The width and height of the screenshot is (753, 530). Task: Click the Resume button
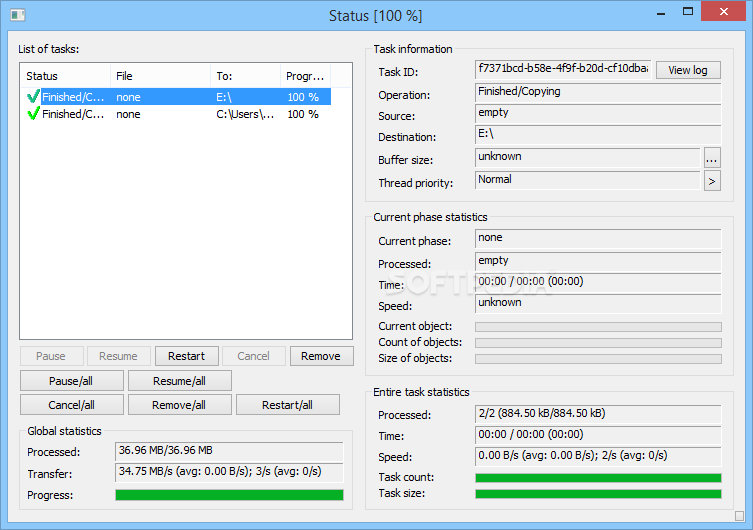119,356
